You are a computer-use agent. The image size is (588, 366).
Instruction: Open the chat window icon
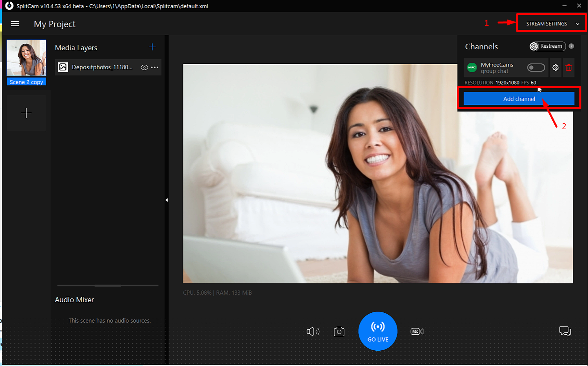click(565, 331)
